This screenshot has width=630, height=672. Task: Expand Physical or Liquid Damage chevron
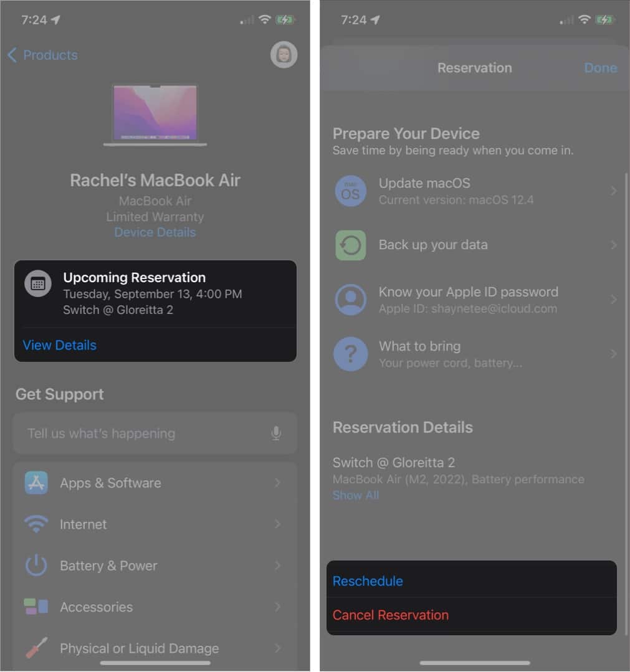pos(277,648)
